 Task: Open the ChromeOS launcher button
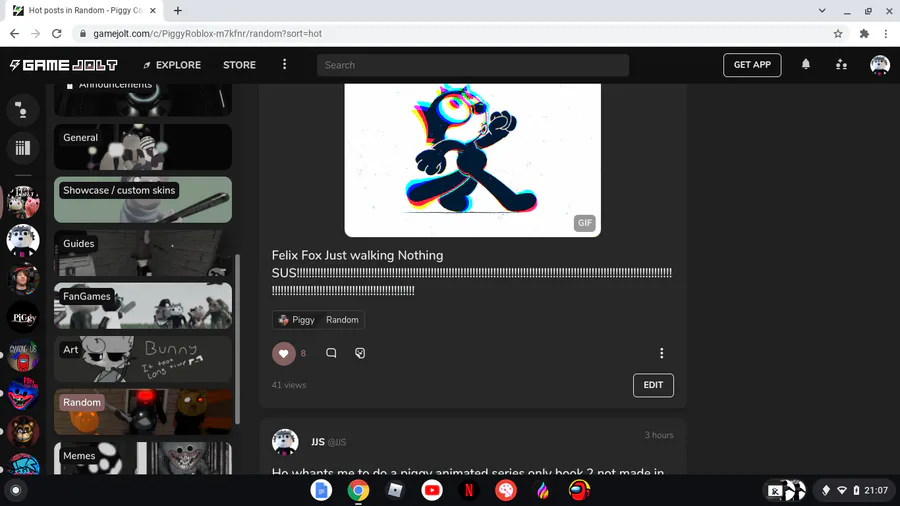pos(15,491)
